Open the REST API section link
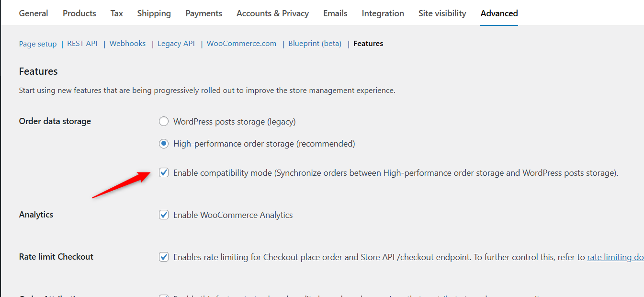Viewport: 644px width, 297px height. [x=82, y=44]
